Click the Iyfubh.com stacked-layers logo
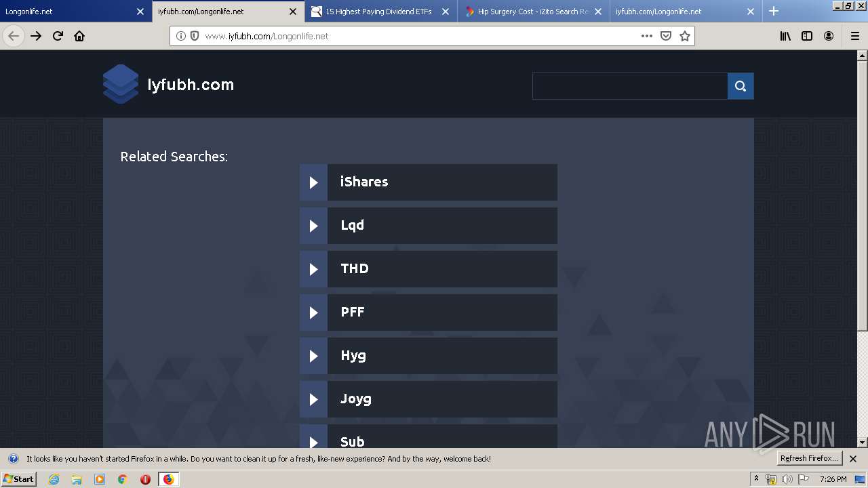 [x=121, y=84]
